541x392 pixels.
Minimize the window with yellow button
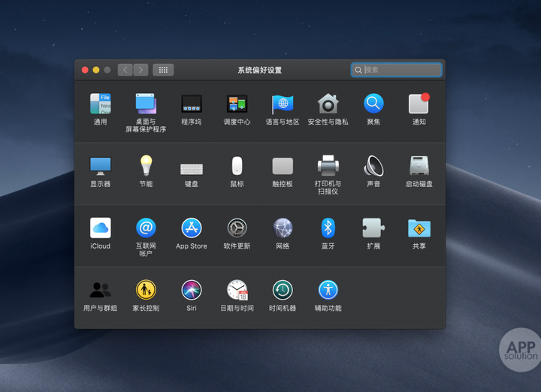coord(96,70)
